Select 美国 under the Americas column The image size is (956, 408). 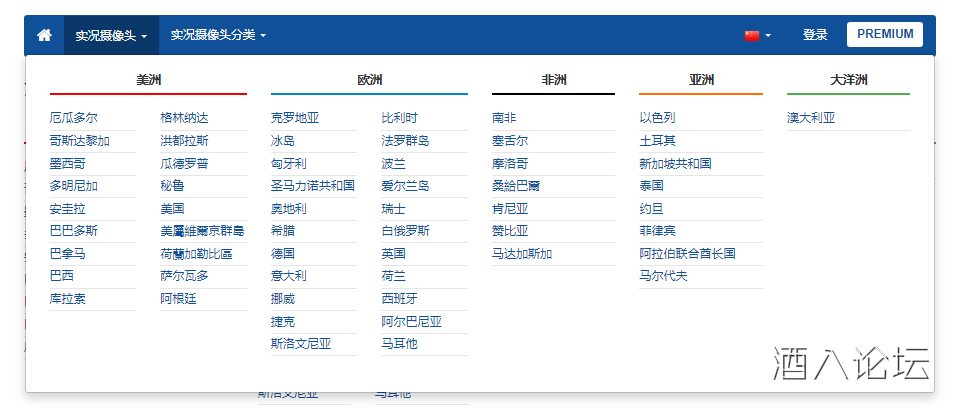pos(172,209)
